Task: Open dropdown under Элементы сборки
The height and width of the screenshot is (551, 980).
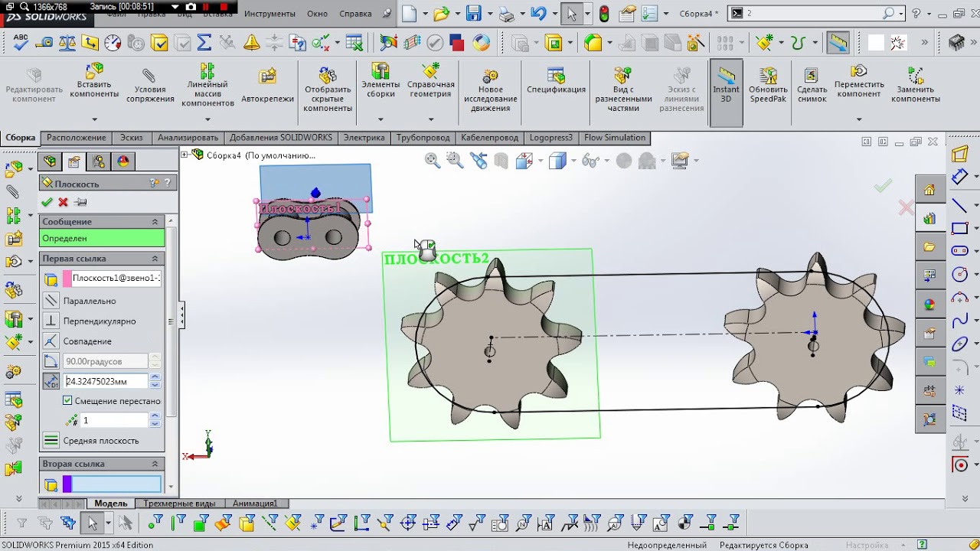Action: click(x=381, y=119)
